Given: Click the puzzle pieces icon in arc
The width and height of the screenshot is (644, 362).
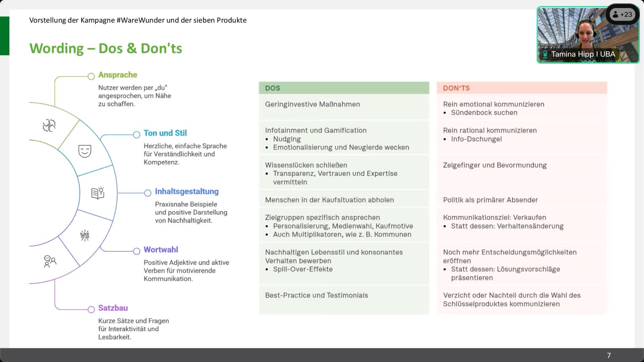Looking at the screenshot, I should pos(49,125).
